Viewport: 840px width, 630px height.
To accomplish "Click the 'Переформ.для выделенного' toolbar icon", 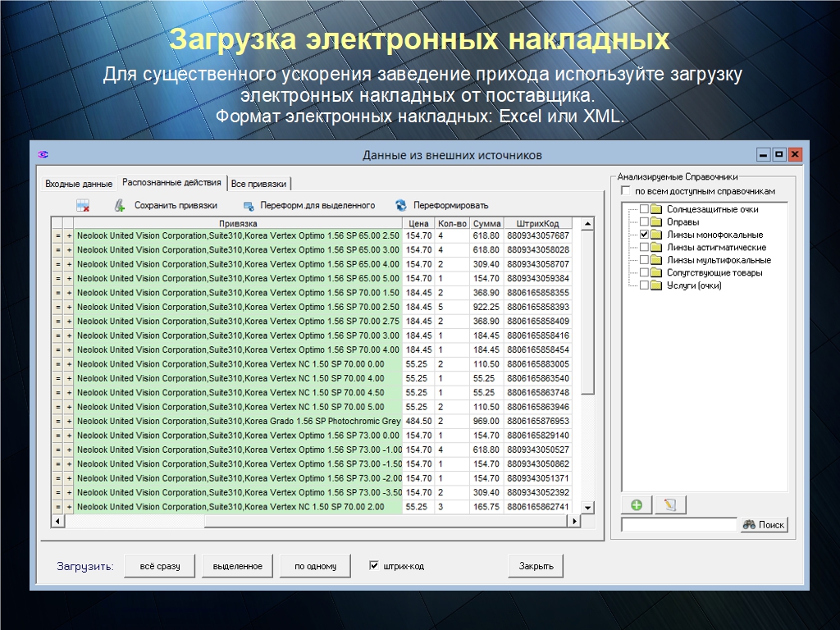I will click(x=248, y=206).
